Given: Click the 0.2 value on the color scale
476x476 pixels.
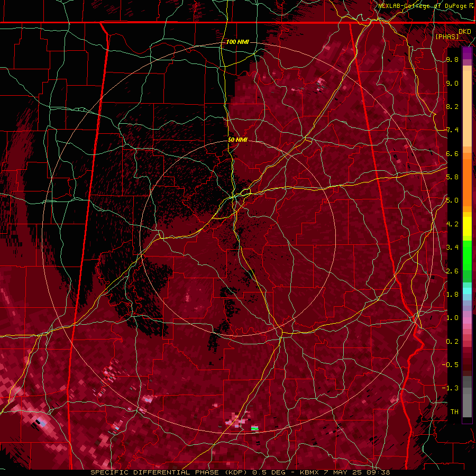Looking at the screenshot, I should coord(452,342).
